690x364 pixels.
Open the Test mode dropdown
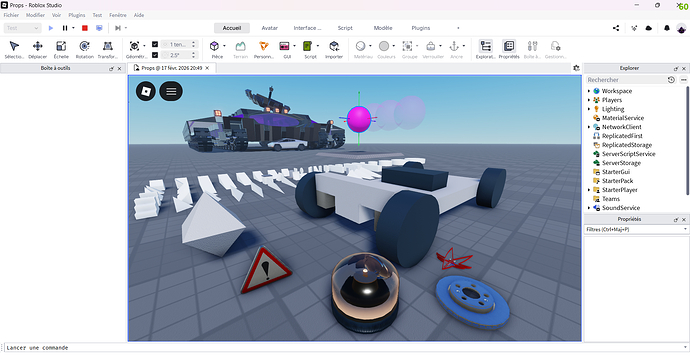point(22,28)
